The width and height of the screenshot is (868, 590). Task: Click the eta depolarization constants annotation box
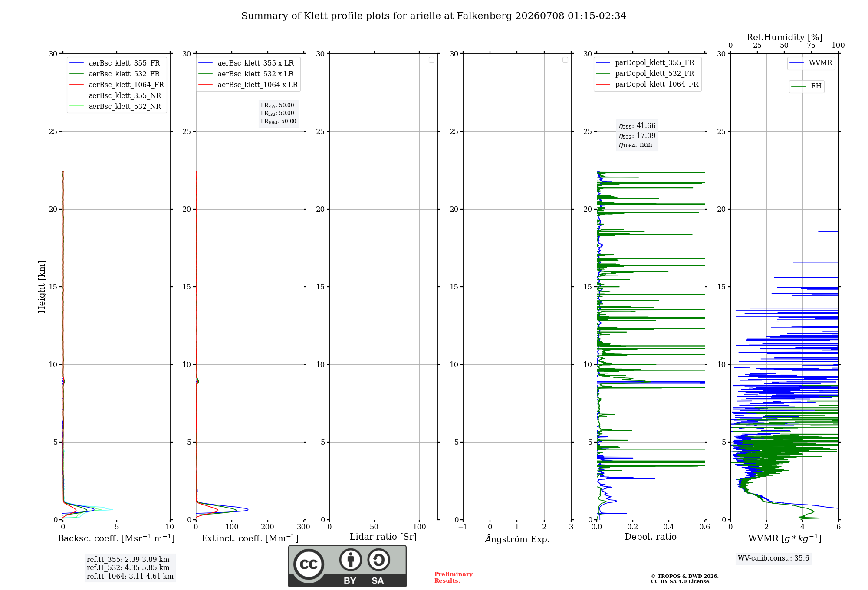tap(637, 135)
